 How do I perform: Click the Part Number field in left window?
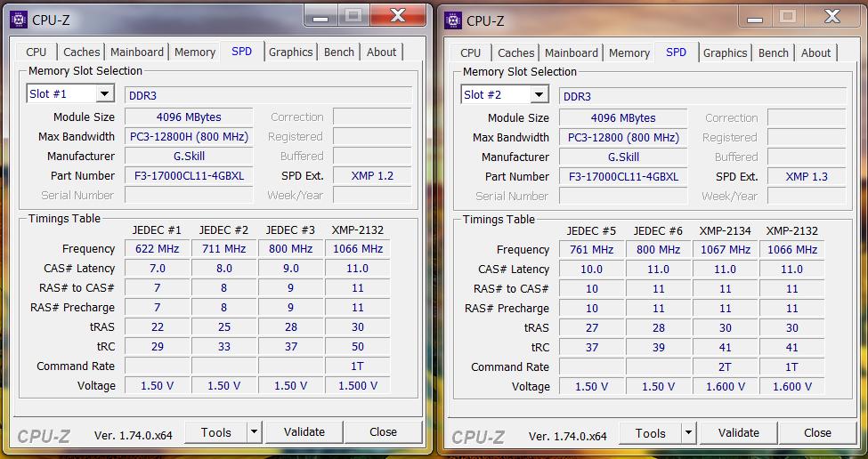pyautogui.click(x=188, y=176)
